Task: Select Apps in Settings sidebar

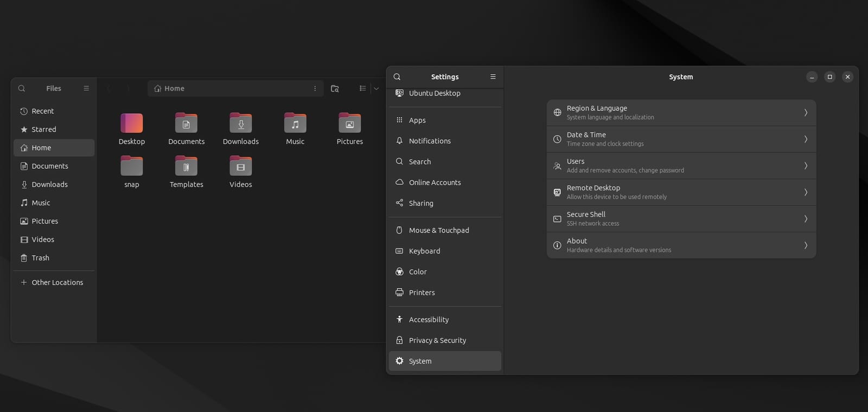Action: click(x=445, y=121)
